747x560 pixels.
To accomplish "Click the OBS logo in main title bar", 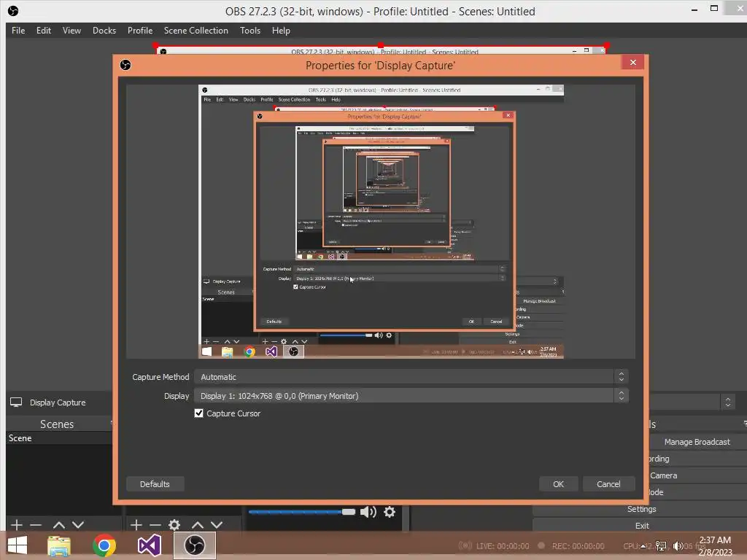I will [13, 11].
